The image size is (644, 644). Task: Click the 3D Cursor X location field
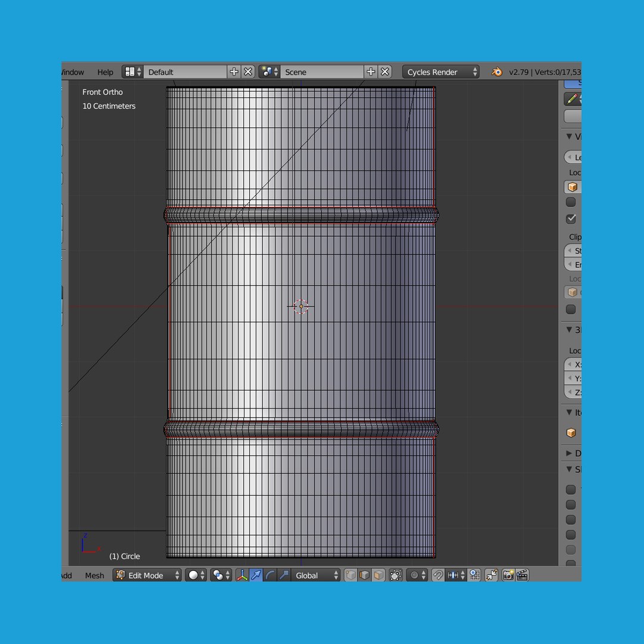coord(573,364)
